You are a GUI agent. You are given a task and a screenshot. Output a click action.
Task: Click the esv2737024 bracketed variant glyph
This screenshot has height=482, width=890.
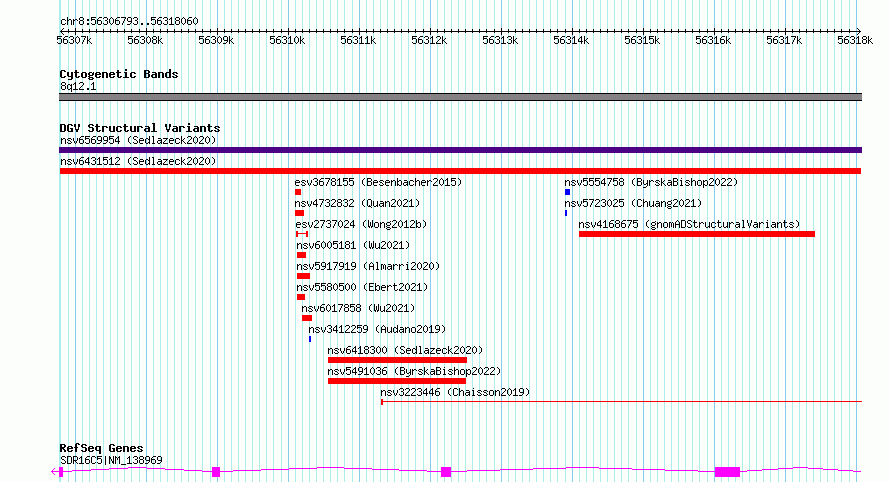302,234
